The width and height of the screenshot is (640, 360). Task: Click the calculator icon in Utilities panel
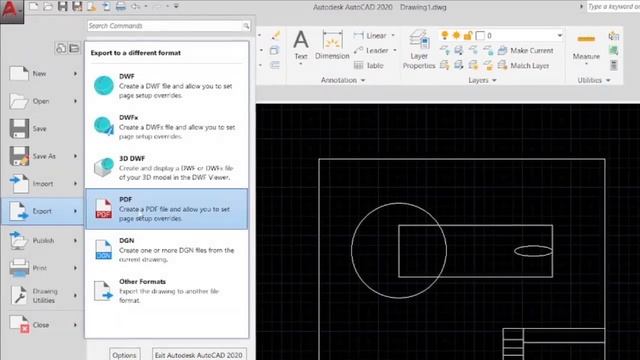click(613, 65)
